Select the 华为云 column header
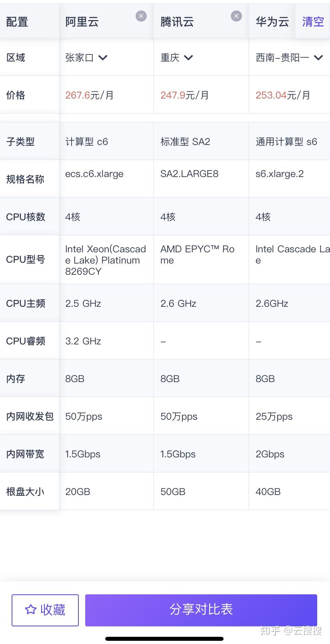The height and width of the screenshot is (644, 330). (x=272, y=22)
